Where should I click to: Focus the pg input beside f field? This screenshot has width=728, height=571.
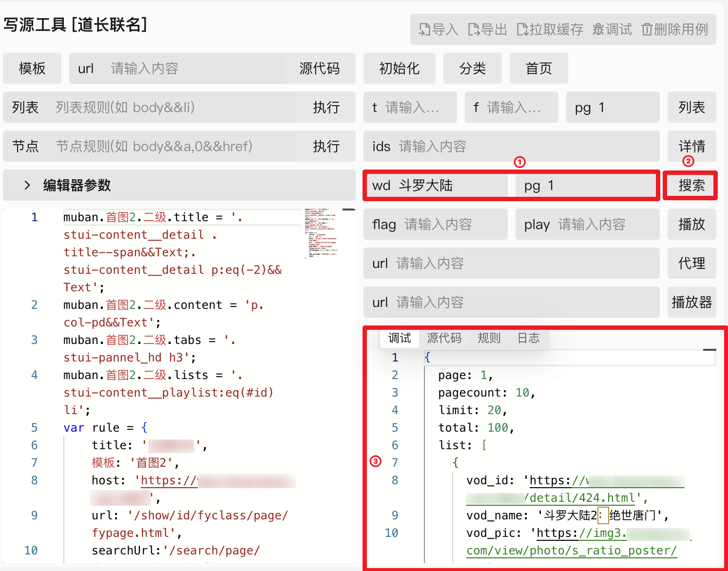point(613,107)
